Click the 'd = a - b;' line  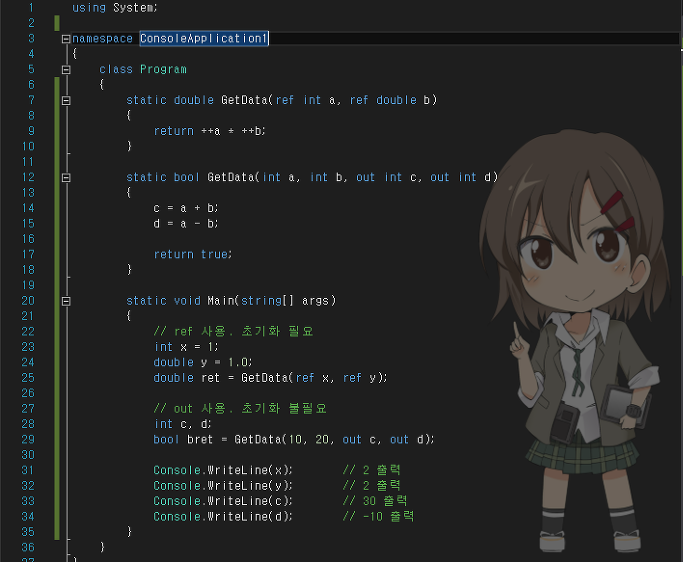(x=186, y=223)
